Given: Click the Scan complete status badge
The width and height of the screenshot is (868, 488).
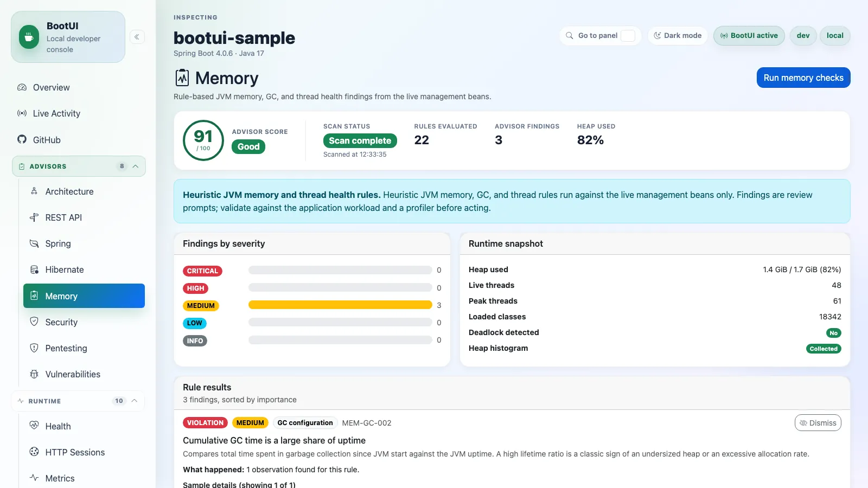Looking at the screenshot, I should point(360,140).
